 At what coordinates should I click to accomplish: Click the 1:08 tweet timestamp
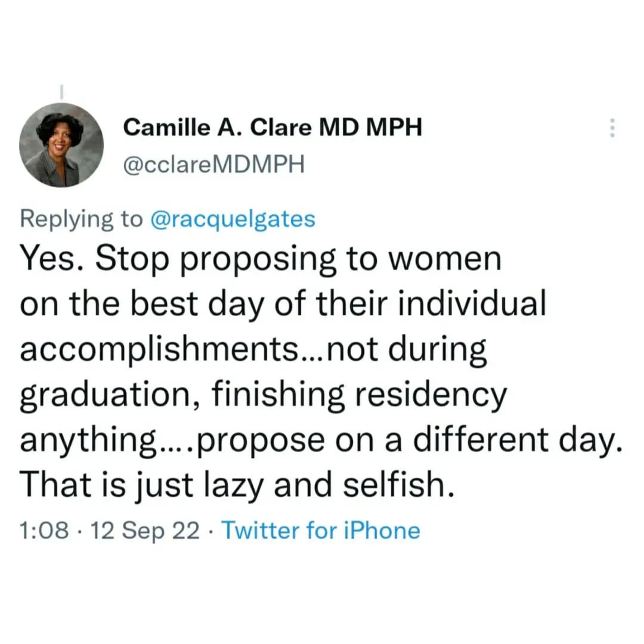click(x=44, y=530)
